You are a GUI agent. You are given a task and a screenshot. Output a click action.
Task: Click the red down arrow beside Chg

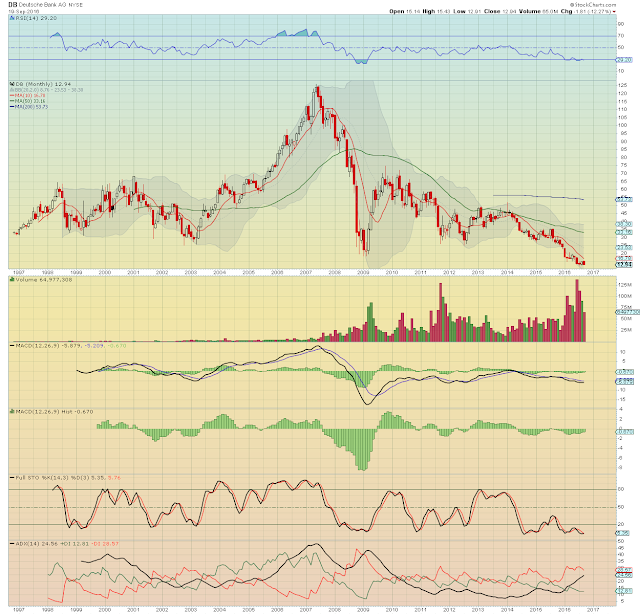click(614, 11)
